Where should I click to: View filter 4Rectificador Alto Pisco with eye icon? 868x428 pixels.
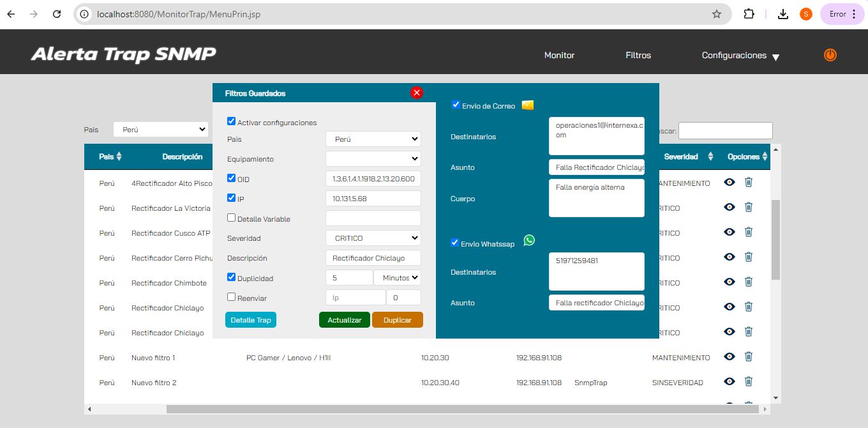coord(730,182)
